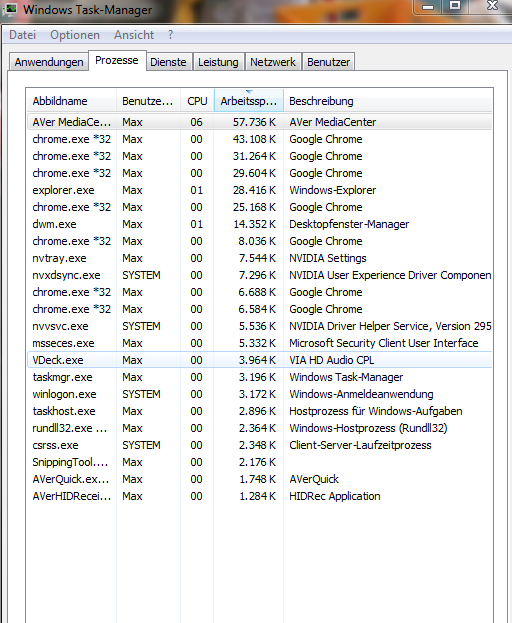Open the Datei menu

tap(23, 35)
